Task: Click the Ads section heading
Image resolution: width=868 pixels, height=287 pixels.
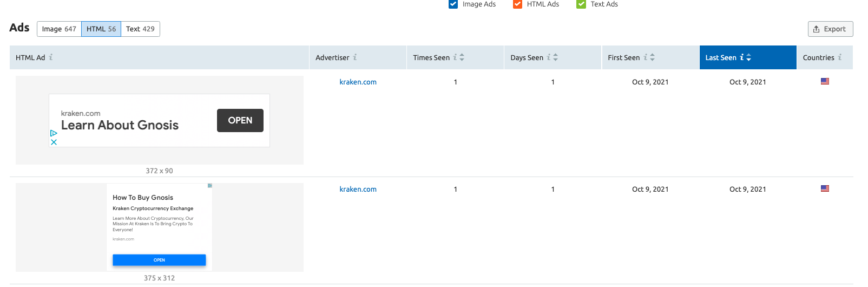Action: click(x=19, y=28)
